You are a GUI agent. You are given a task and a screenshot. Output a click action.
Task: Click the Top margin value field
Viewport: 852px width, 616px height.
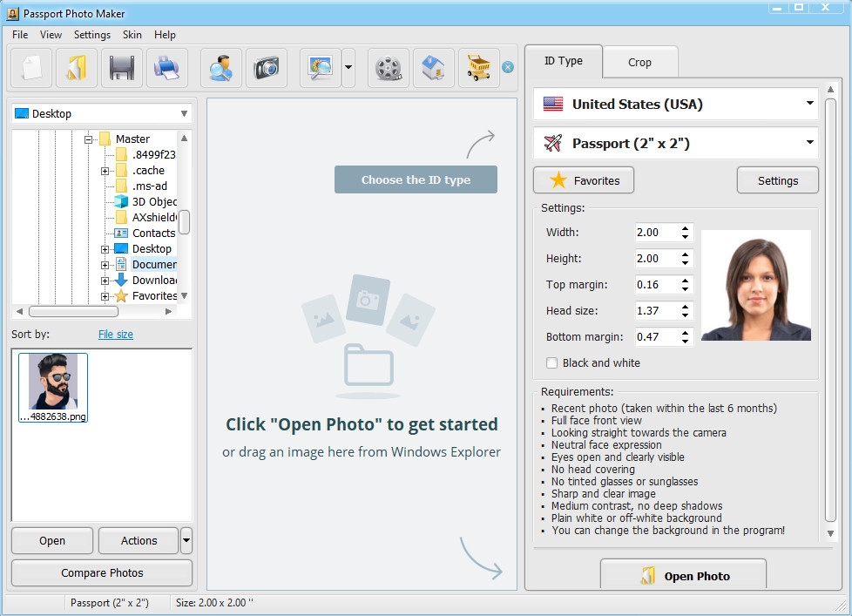pos(656,285)
